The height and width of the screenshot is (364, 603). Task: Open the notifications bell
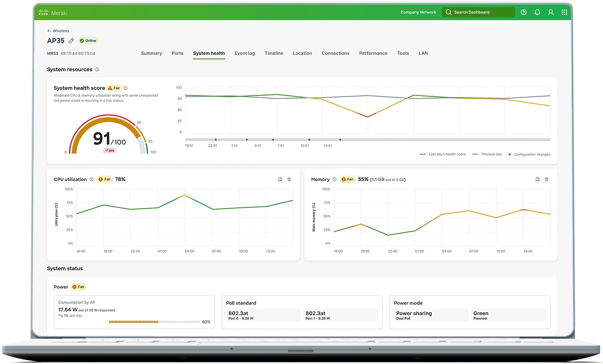click(537, 12)
